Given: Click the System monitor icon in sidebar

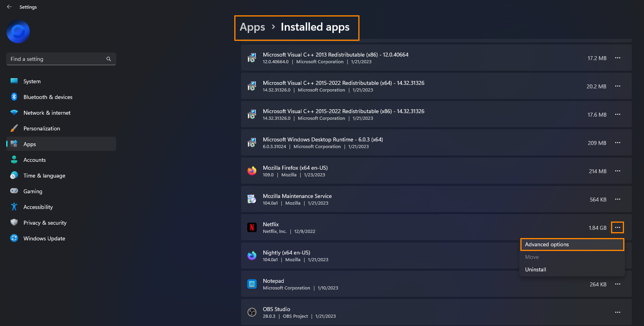Looking at the screenshot, I should coord(14,81).
